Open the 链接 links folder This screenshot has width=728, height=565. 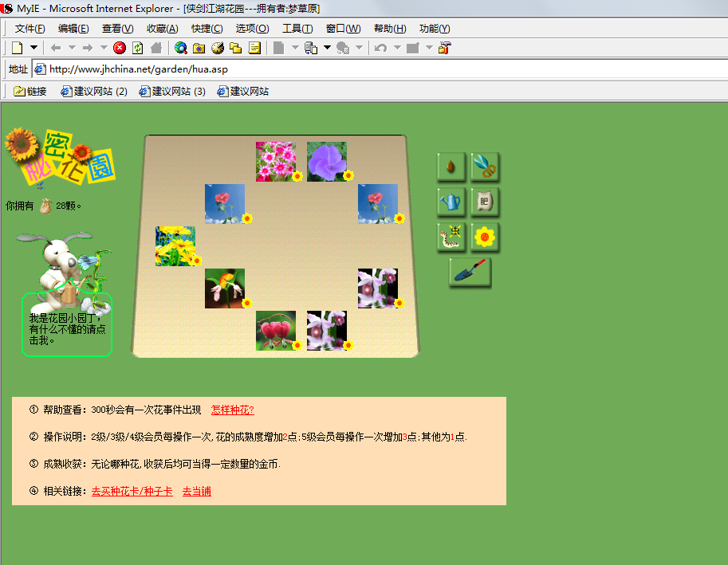click(30, 92)
